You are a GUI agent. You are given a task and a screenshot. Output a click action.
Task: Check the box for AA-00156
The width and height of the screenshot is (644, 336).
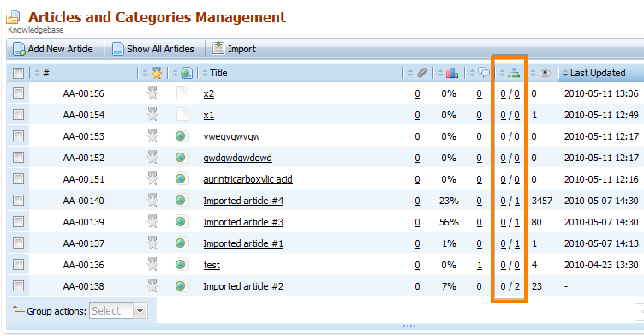[18, 93]
